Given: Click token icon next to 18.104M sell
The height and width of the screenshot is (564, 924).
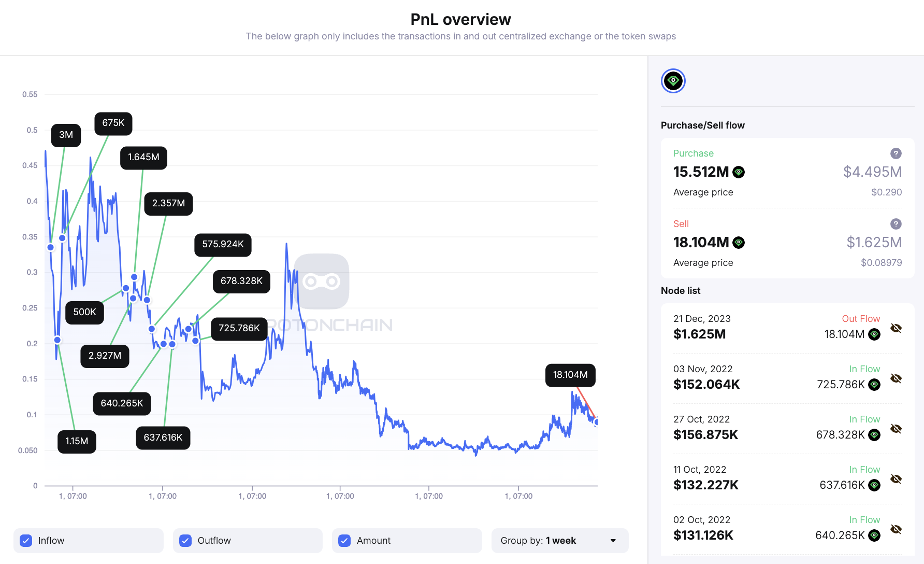Looking at the screenshot, I should pos(739,243).
